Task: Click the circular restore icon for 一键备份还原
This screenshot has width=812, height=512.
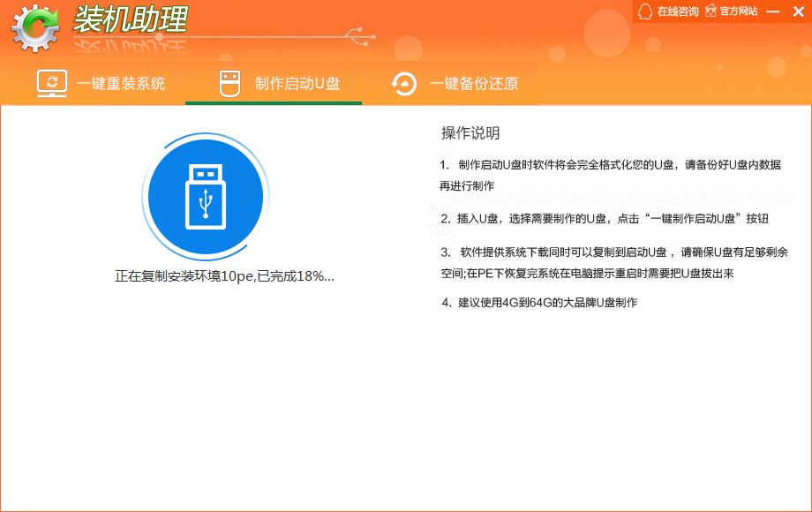Action: click(404, 84)
